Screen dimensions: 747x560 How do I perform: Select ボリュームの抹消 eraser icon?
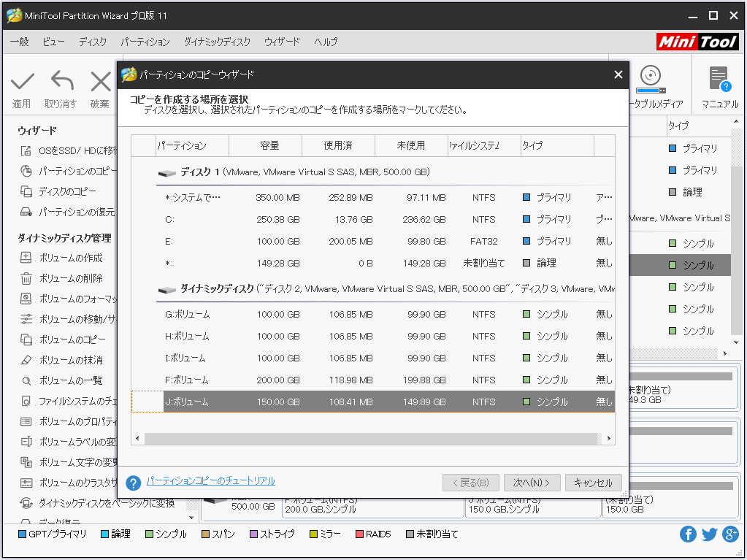[26, 360]
